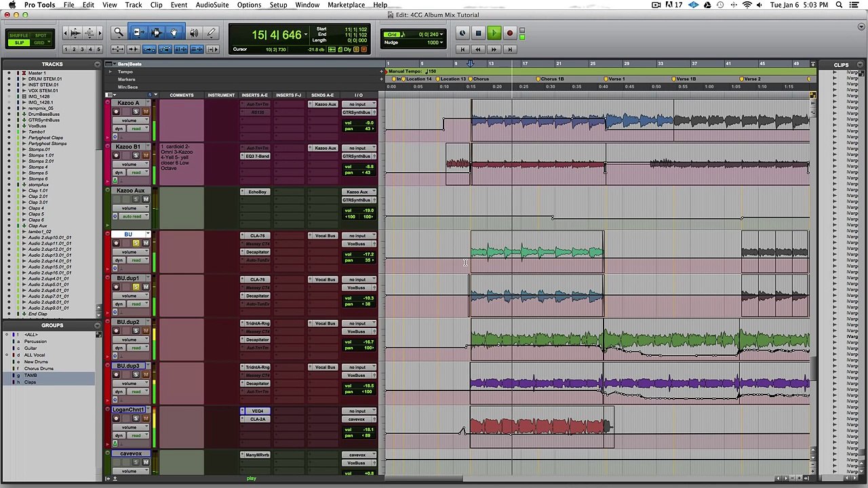Recall zoom preset 5
This screenshot has height=488, width=868.
(x=99, y=49)
